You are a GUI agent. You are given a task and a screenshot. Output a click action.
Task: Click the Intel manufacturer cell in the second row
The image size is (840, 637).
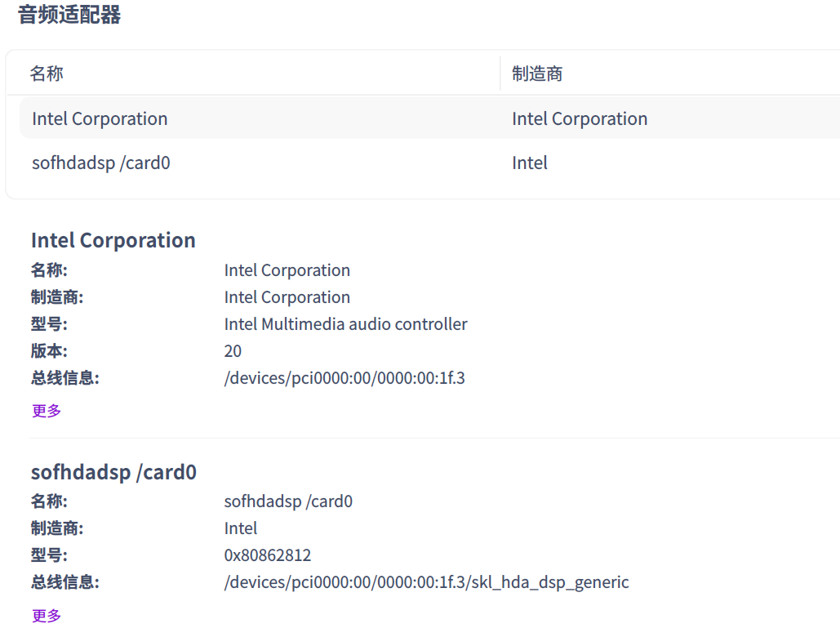pos(530,163)
